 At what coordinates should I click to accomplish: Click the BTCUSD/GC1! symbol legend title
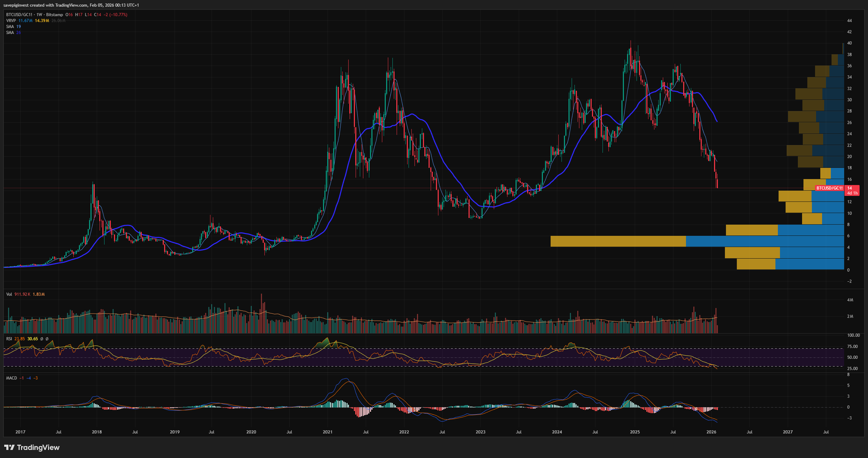(x=19, y=15)
